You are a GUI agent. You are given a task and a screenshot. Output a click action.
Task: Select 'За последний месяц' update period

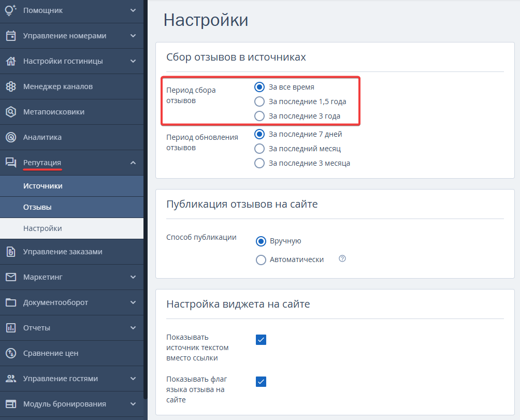click(x=260, y=149)
